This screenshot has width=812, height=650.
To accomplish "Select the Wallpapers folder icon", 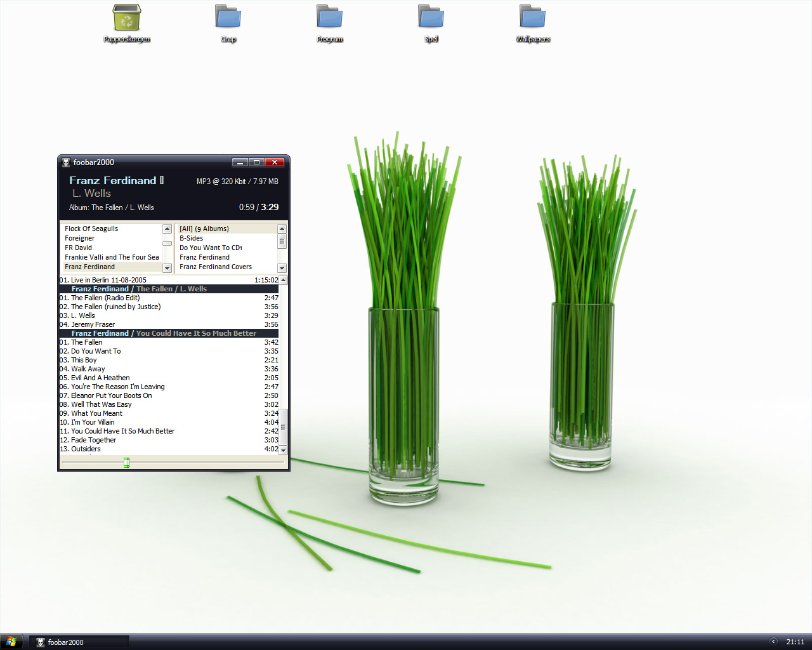I will pyautogui.click(x=533, y=18).
